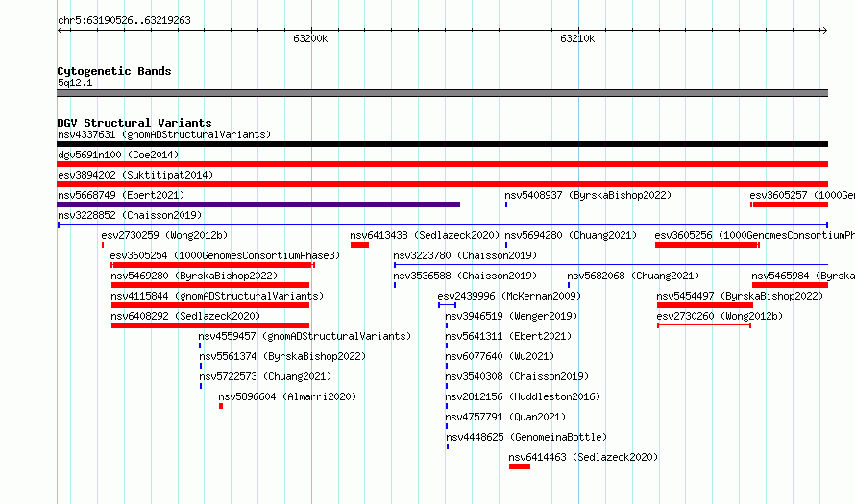This screenshot has height=504, width=855.
Task: Open nsv5722573 (Chuang2021) variant
Action: (x=265, y=376)
